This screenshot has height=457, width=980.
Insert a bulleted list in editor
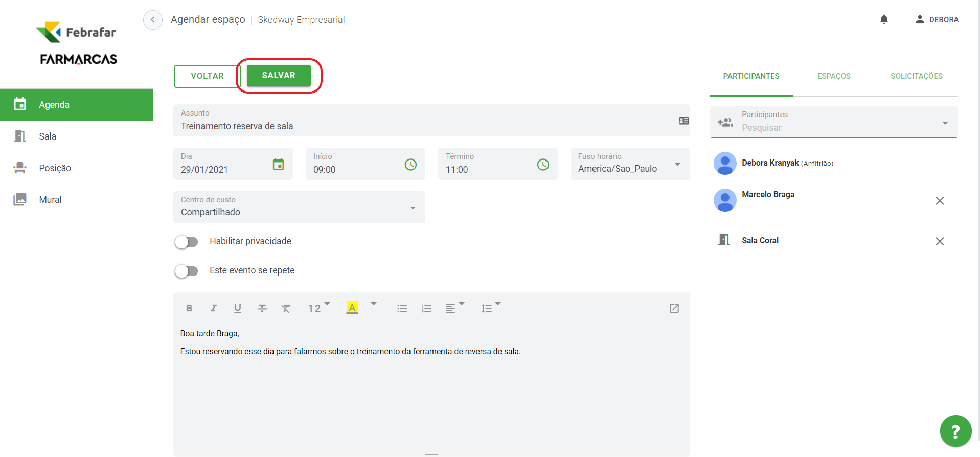(402, 308)
